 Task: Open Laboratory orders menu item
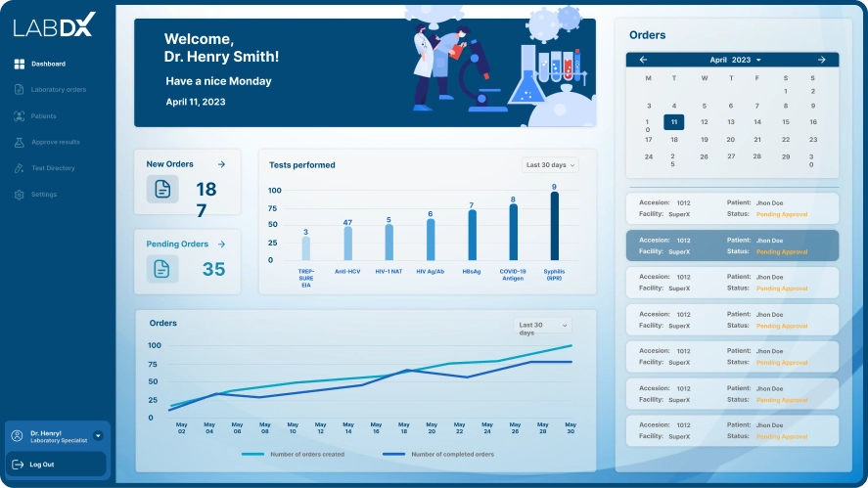coord(59,90)
